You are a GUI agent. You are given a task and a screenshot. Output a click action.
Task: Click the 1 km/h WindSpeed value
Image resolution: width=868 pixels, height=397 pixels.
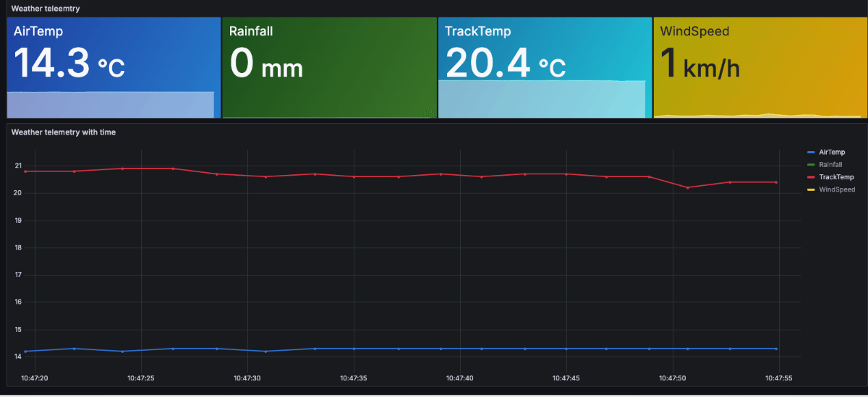point(700,63)
